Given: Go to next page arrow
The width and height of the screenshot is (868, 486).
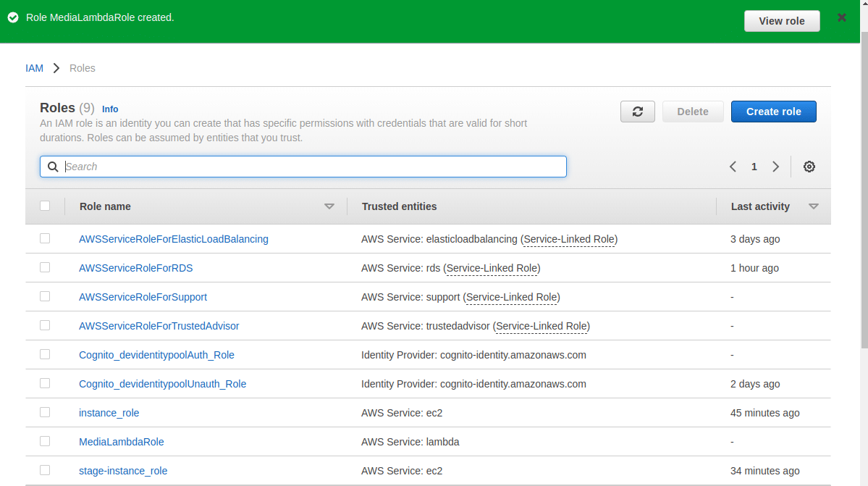Looking at the screenshot, I should (x=775, y=167).
